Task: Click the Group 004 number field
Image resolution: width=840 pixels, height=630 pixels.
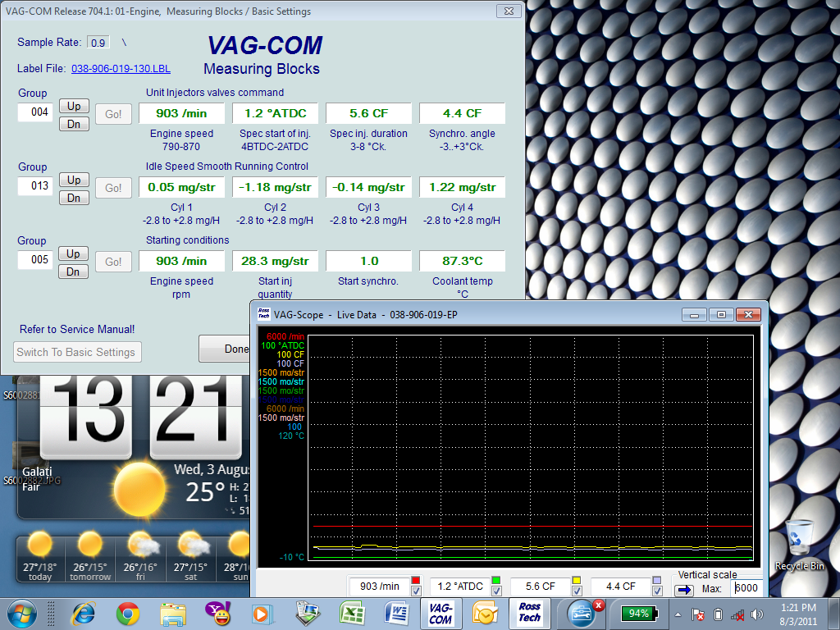Action: click(35, 112)
